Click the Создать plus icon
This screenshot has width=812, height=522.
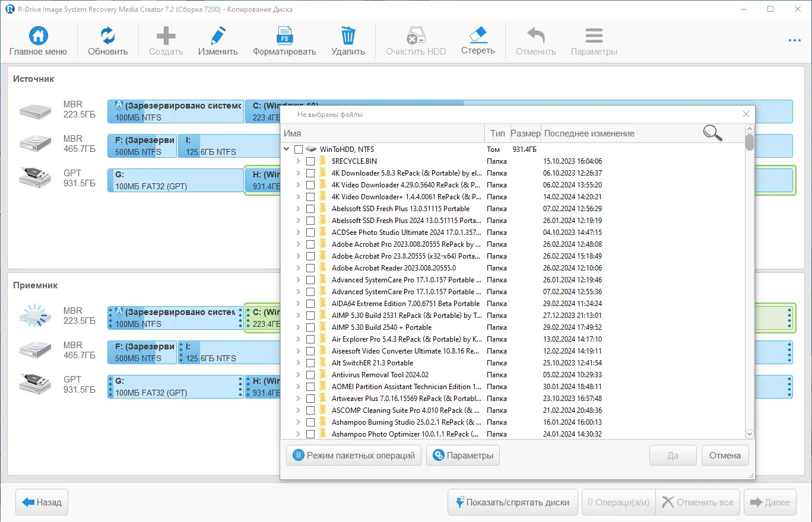click(x=166, y=36)
